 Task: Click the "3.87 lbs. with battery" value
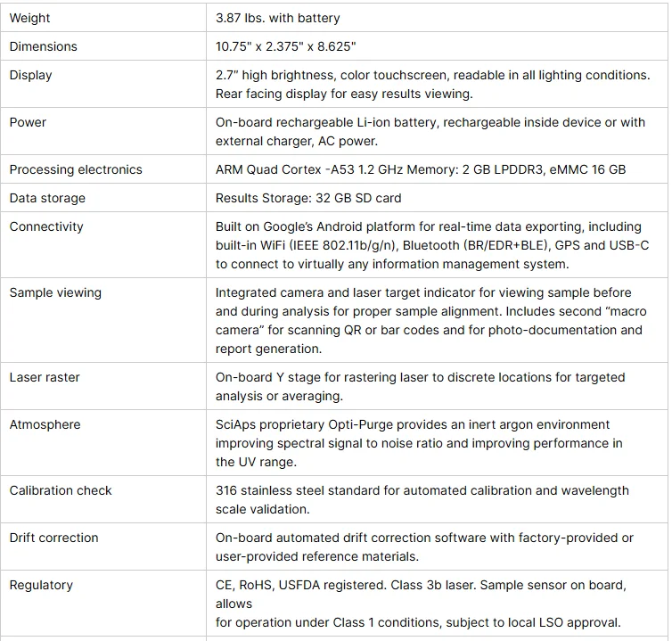(x=278, y=18)
